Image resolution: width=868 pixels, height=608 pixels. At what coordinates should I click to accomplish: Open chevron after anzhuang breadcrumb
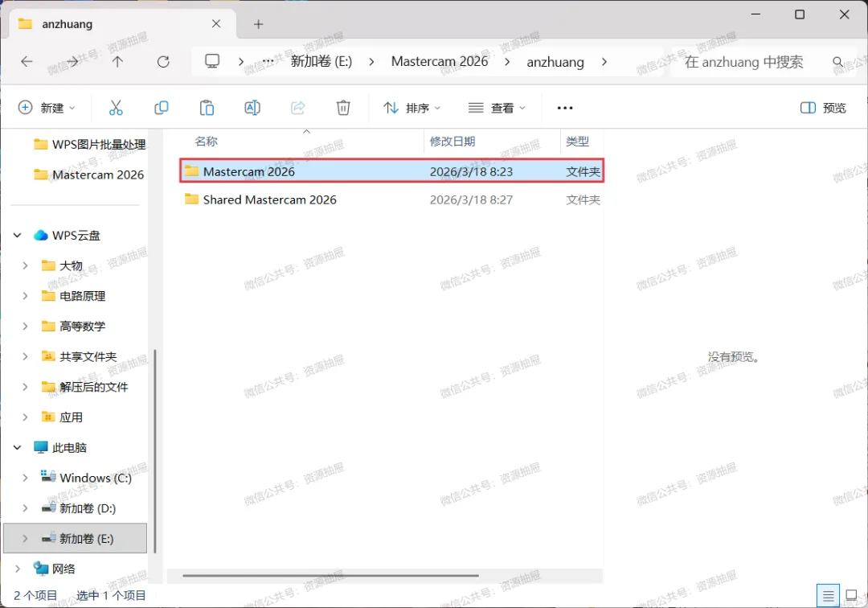[x=604, y=61]
